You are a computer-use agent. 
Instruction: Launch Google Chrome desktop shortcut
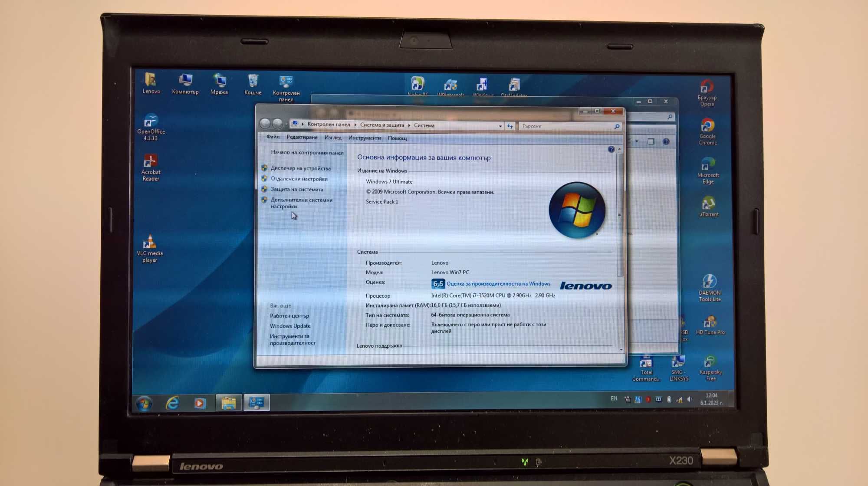coord(707,131)
